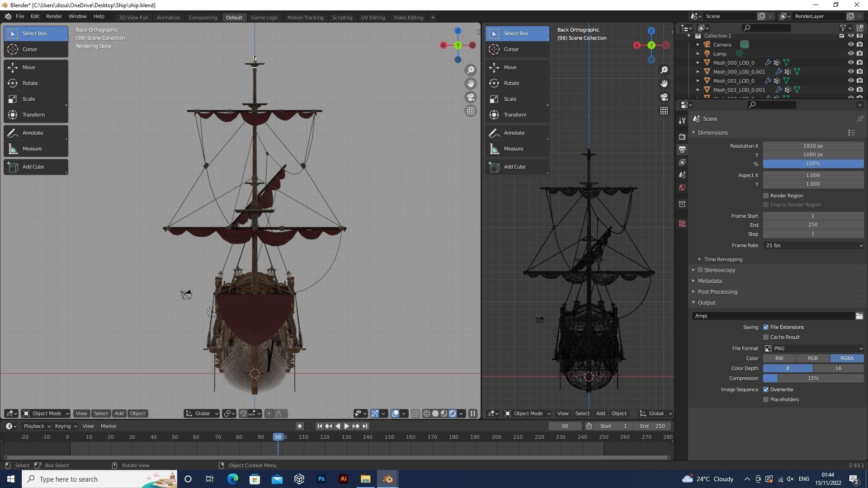Open the Render properties tab
Viewport: 868px width, 488px height.
click(x=682, y=136)
